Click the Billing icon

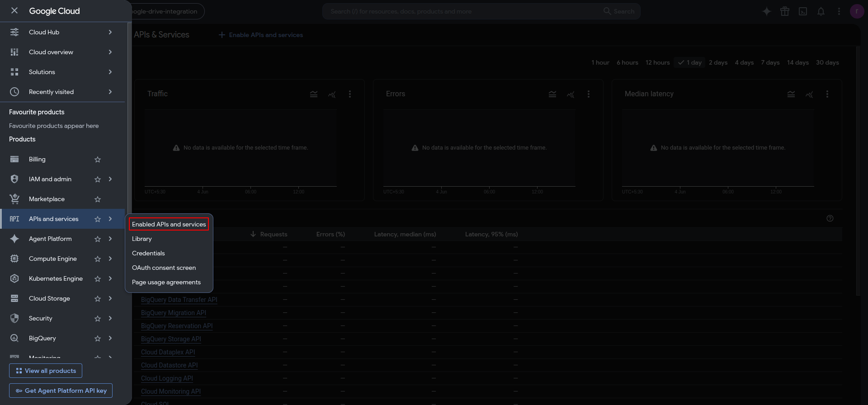pyautogui.click(x=14, y=159)
